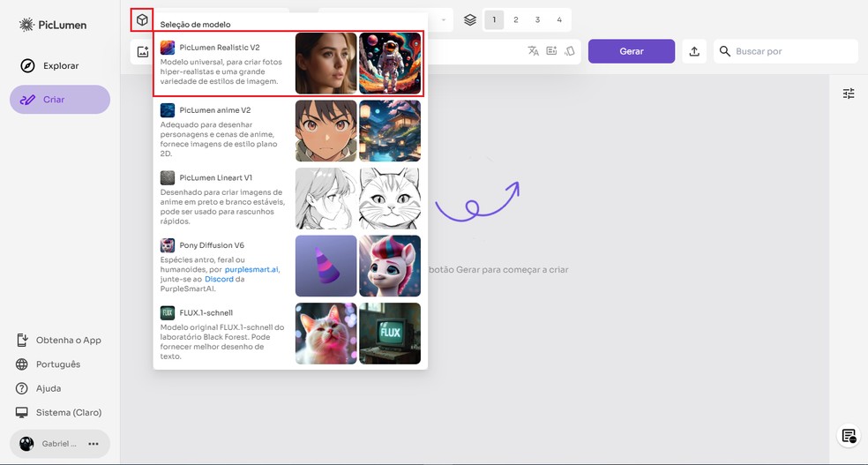Set image count to 2

pos(516,20)
